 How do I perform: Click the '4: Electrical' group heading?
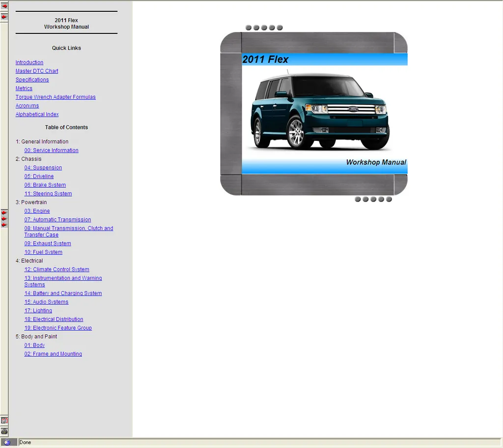tap(29, 261)
